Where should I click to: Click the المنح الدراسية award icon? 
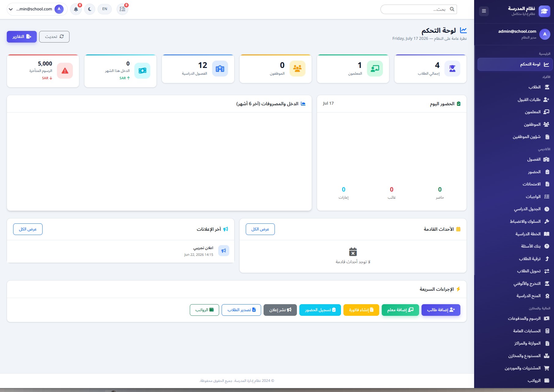pos(547,296)
